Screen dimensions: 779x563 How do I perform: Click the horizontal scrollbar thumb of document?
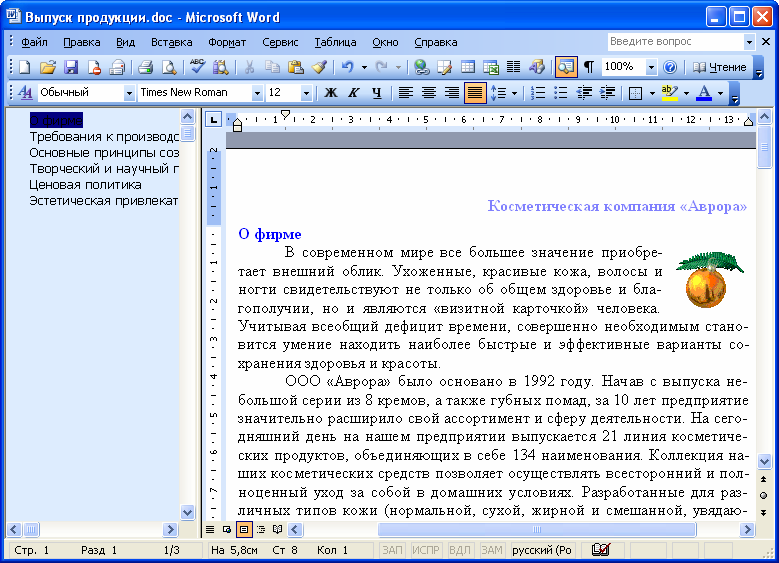[x=537, y=529]
